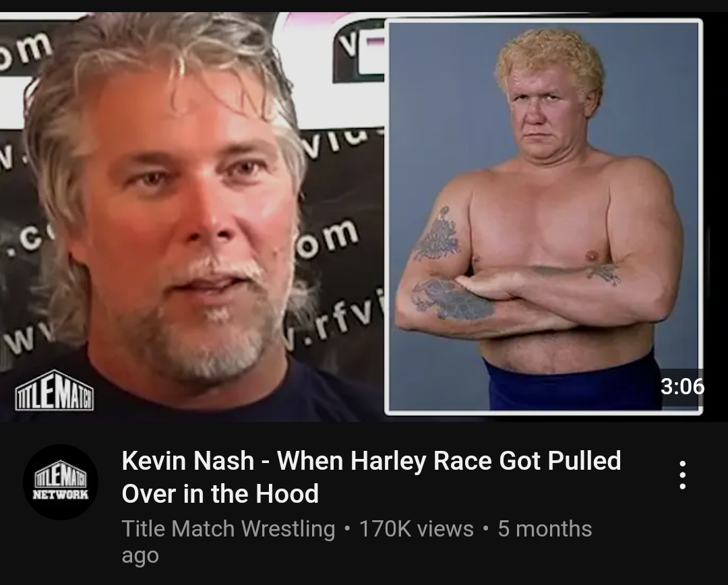Click the "5 months" upload age text
The height and width of the screenshot is (585, 728).
[x=545, y=529]
